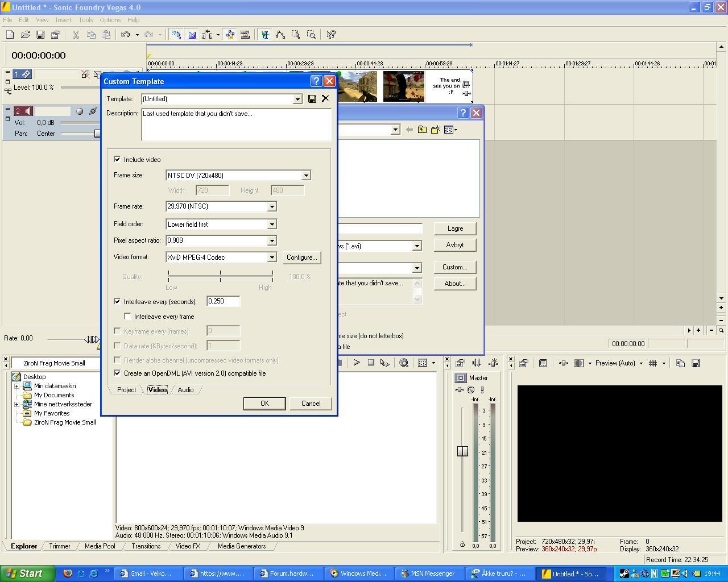Click Cancel in Custom Template dialog
Screen dimensions: 728x582
pos(311,404)
